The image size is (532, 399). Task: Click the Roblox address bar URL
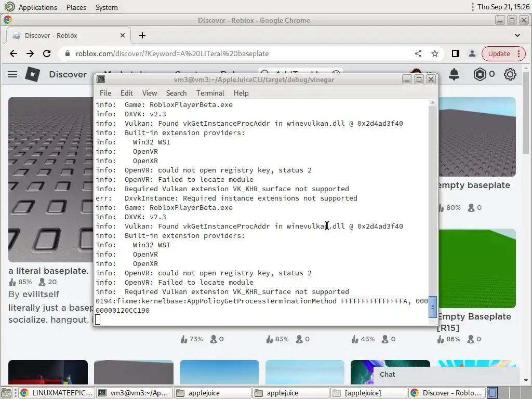[x=172, y=54]
